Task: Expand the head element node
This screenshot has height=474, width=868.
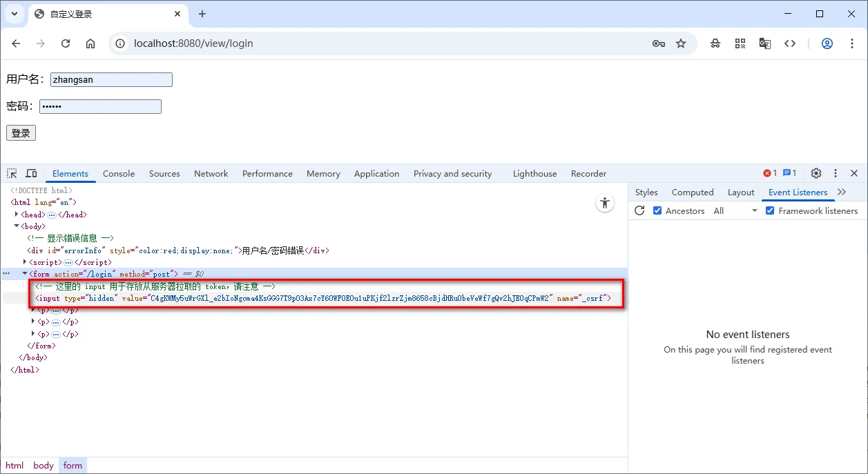Action: coord(17,215)
